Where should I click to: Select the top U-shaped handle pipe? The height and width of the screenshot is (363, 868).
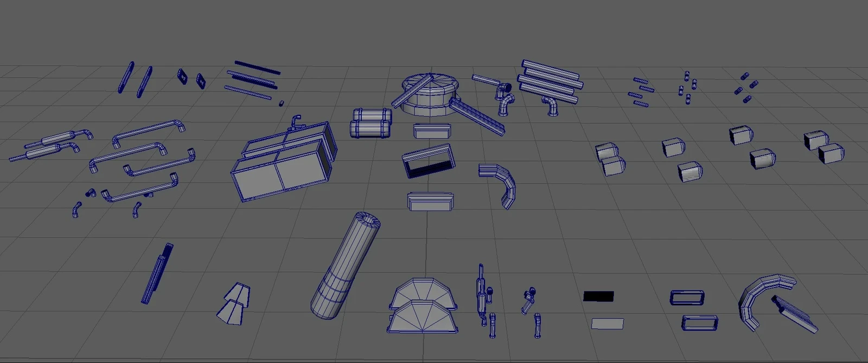149,133
